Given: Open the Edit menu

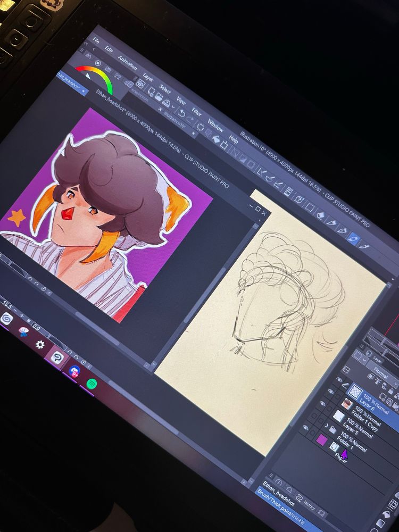Looking at the screenshot, I should (109, 49).
